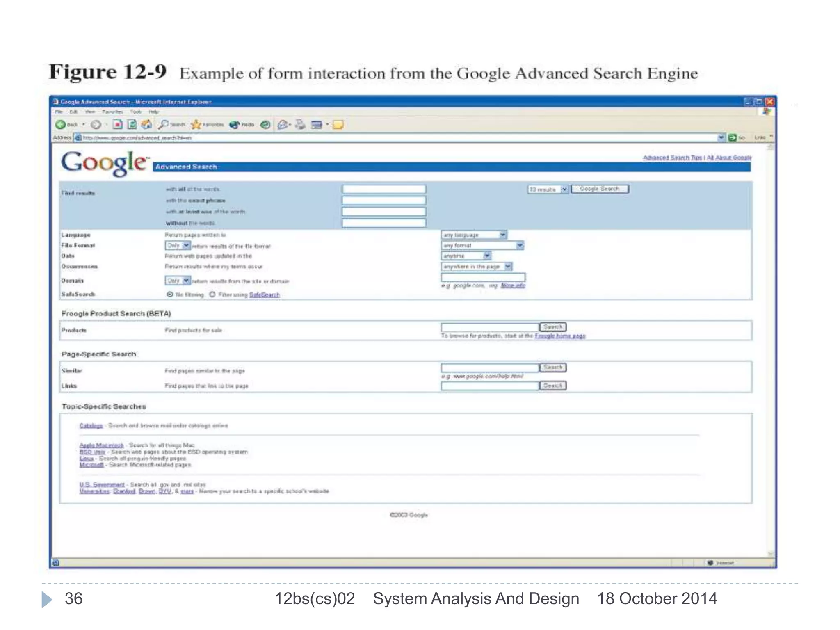Open the BSD Unix link
Viewport: 840px width, 630px height.
click(x=92, y=452)
